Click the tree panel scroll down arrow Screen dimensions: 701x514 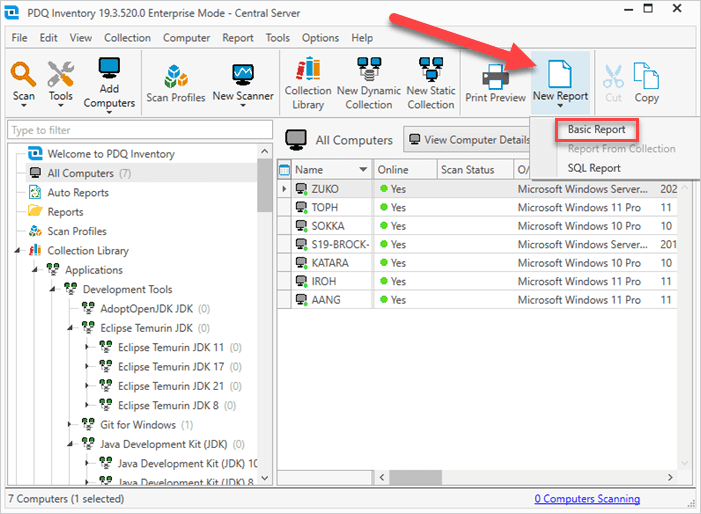264,478
